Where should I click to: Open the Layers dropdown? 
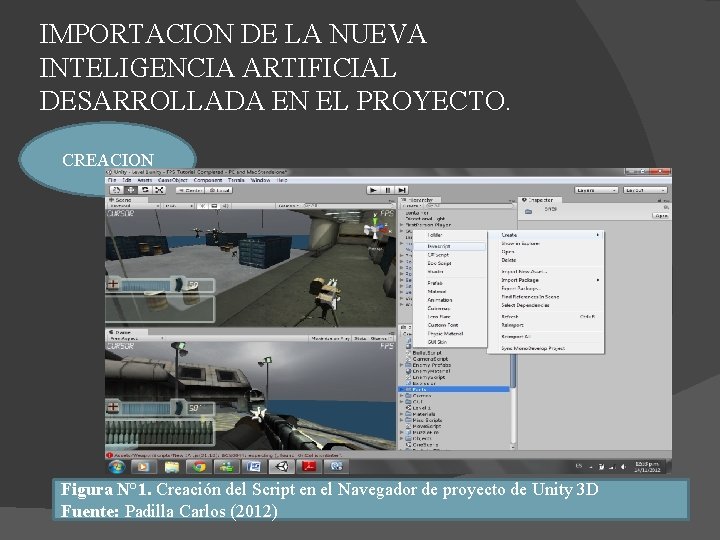[x=596, y=190]
